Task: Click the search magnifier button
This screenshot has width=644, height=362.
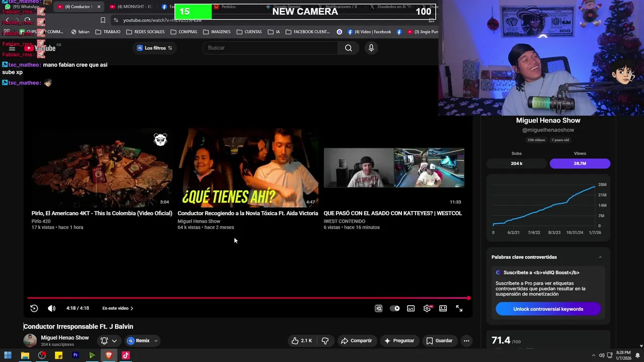Action: (348, 48)
